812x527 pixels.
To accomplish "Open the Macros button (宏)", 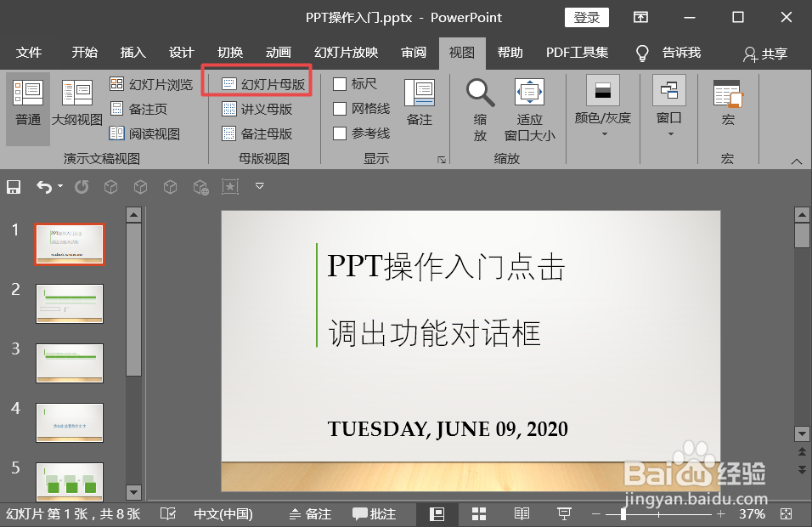I will point(728,103).
